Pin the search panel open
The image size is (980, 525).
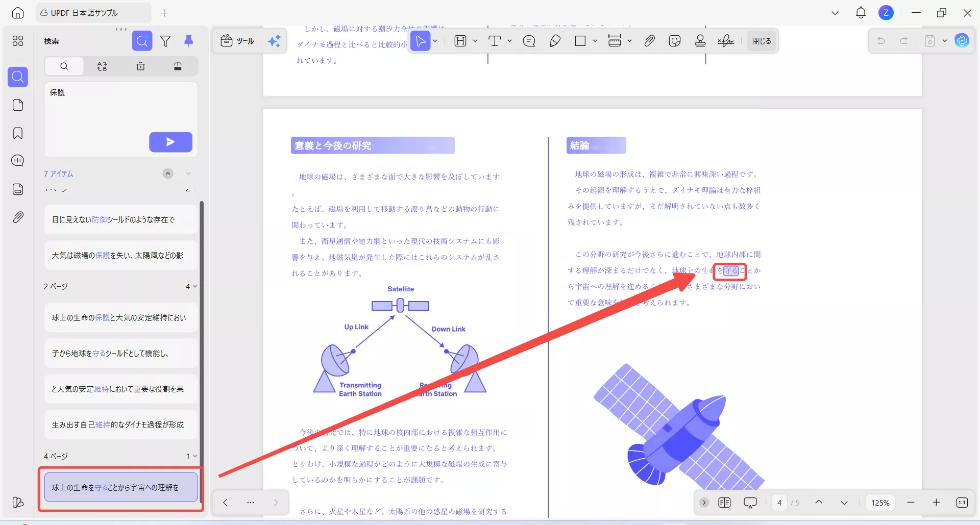189,41
